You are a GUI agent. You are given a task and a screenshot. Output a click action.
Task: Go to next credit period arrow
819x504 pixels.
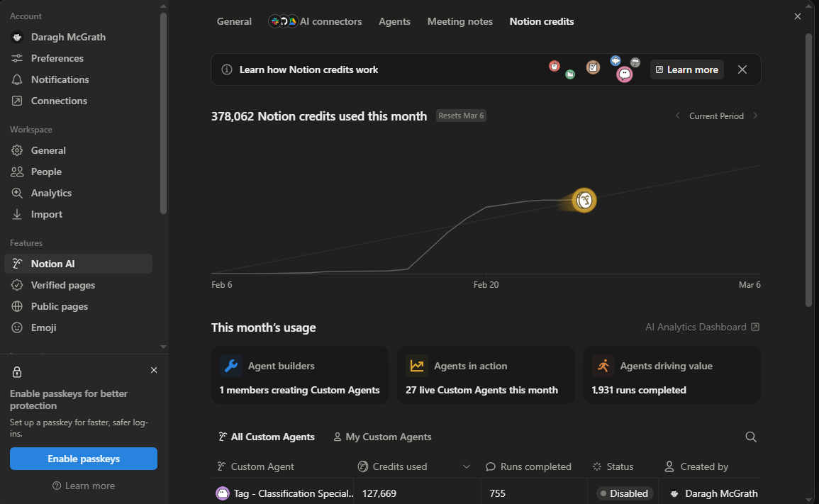755,116
